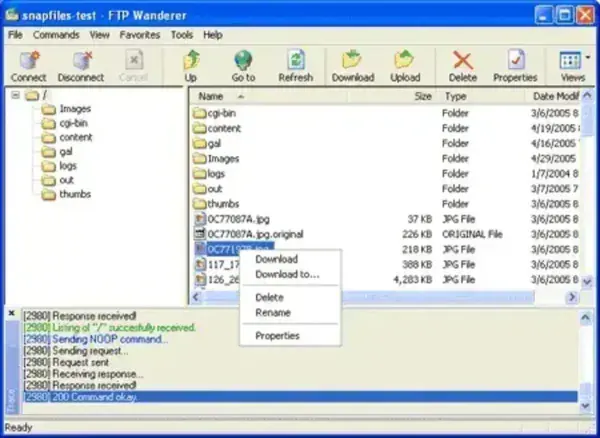Click content folder icon in file list
This screenshot has width=600, height=438.
(200, 129)
